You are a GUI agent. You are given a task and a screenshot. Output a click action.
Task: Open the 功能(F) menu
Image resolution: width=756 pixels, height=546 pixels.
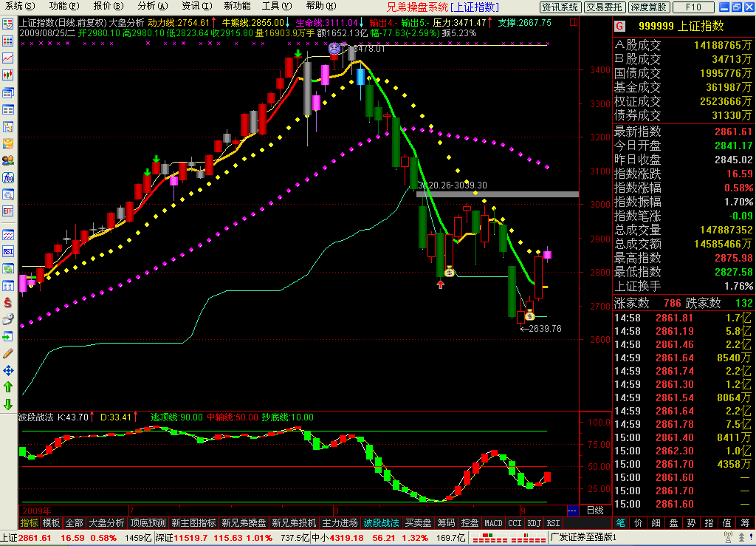point(64,6)
